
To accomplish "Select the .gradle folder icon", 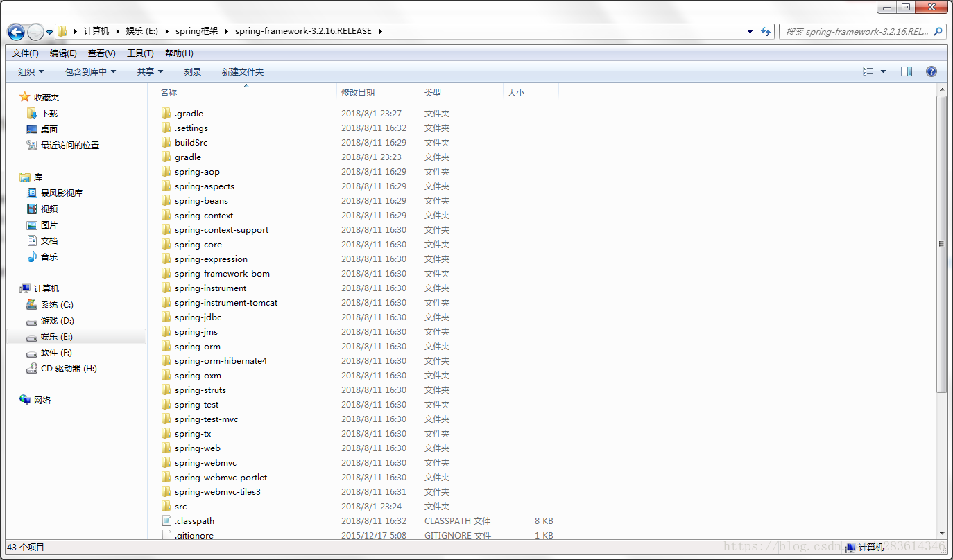I will tap(166, 113).
